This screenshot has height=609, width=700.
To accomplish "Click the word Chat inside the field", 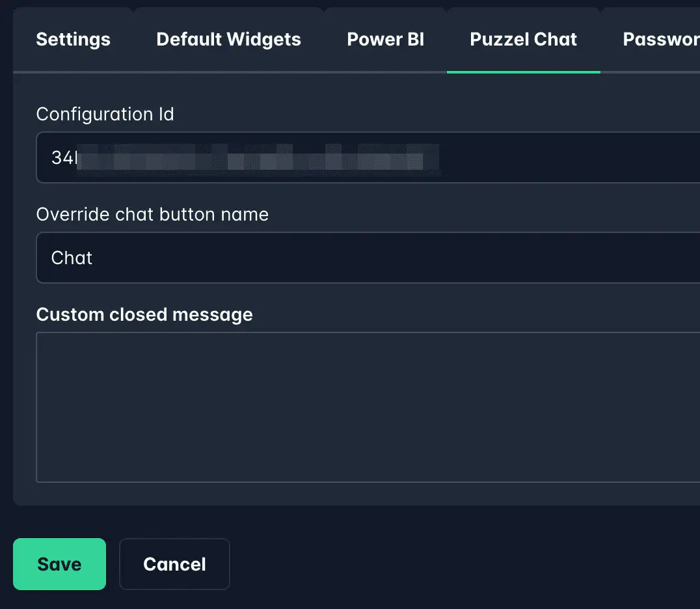I will [x=72, y=258].
